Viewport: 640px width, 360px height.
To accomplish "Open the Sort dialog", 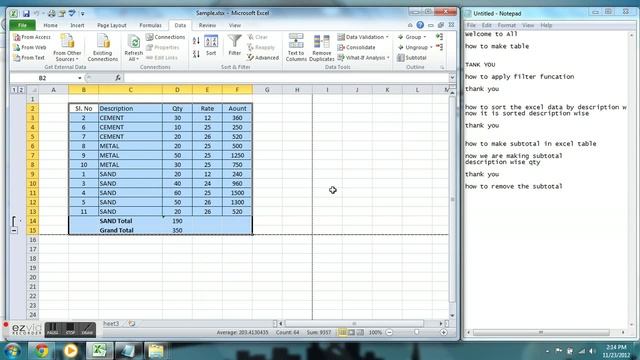I will tap(211, 45).
